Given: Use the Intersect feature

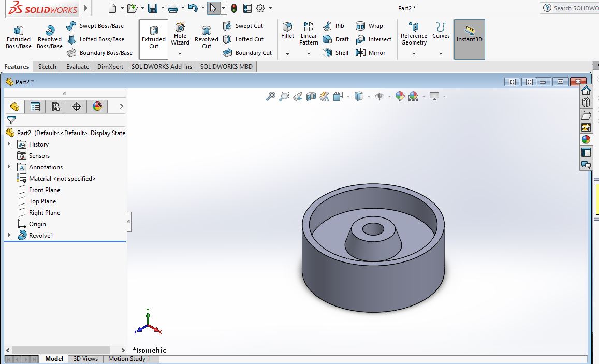Looking at the screenshot, I should 373,39.
